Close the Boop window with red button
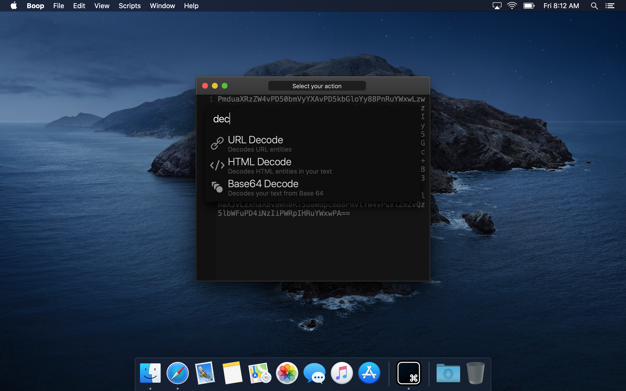The image size is (626, 391). click(205, 86)
